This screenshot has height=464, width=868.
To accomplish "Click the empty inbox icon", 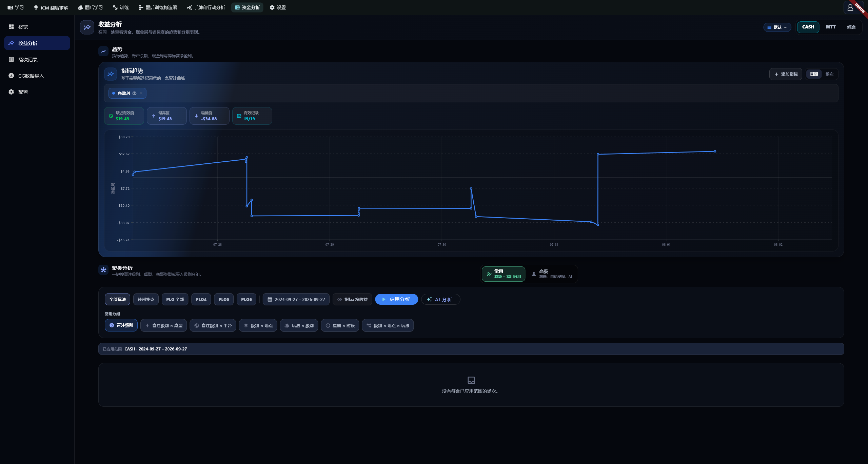I will pos(471,380).
